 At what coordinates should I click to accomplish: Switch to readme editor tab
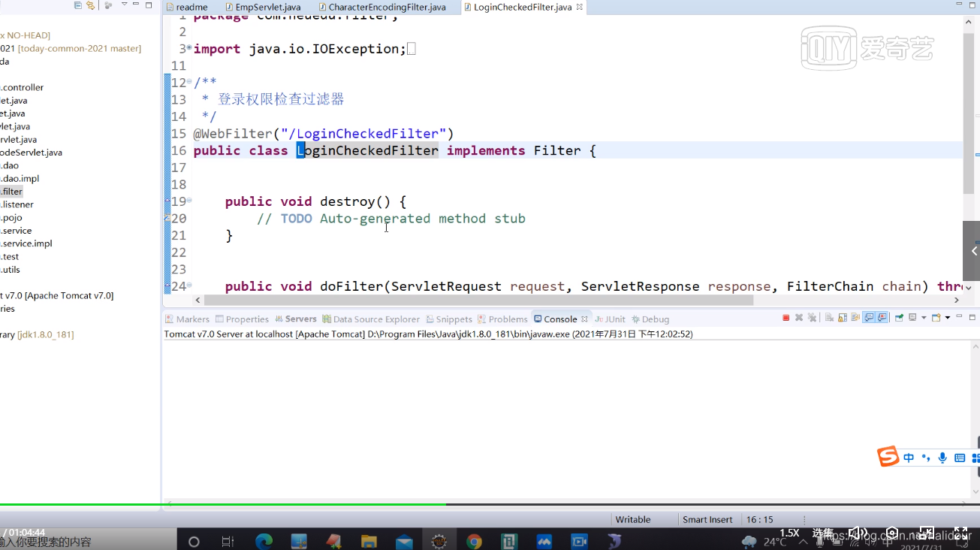[x=185, y=7]
